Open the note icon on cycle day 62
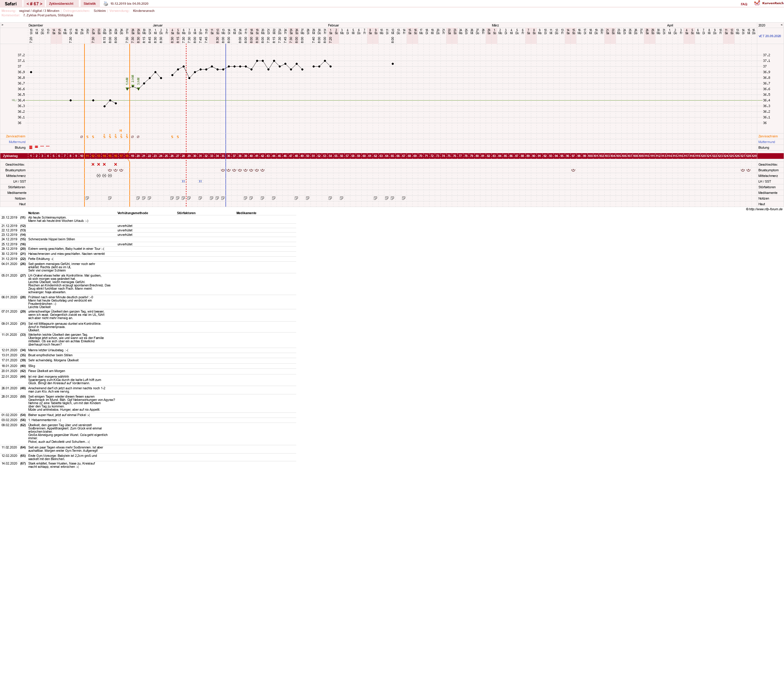 pos(376,198)
